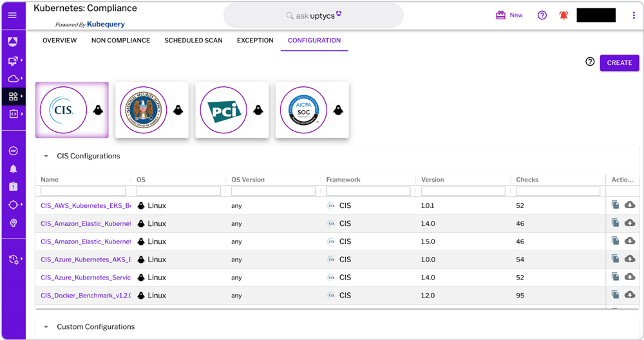Copy the CIS_Azure_Kubernetes_AKS configuration
The width and height of the screenshot is (644, 340).
coord(615,259)
